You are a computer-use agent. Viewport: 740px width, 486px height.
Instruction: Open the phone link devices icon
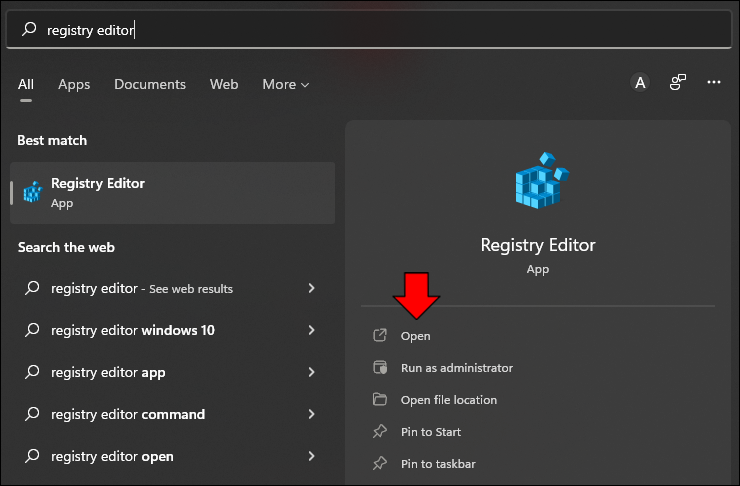(678, 83)
